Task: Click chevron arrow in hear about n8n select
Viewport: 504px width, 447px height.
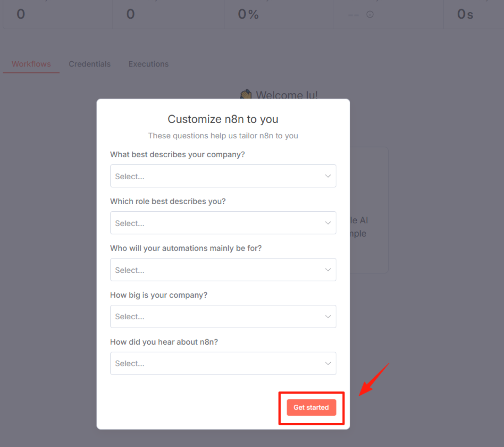Action: point(328,363)
